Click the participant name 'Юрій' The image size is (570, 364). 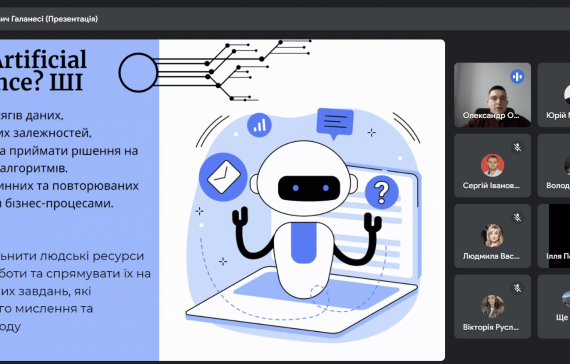558,115
